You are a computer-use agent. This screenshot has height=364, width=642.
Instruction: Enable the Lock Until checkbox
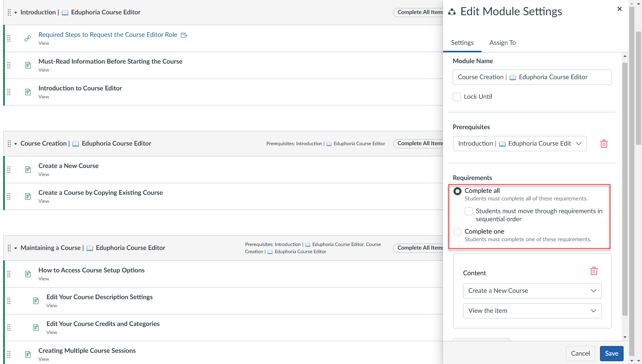click(x=457, y=96)
